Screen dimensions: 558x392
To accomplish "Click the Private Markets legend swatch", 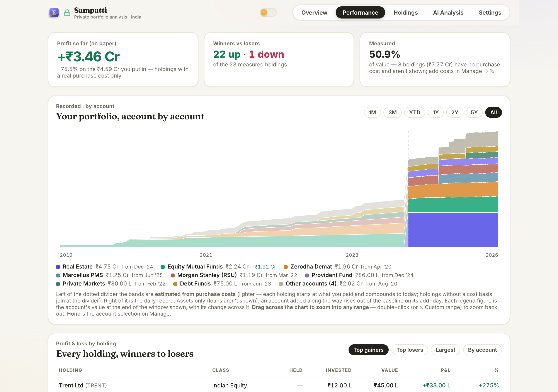I will click(x=58, y=284).
